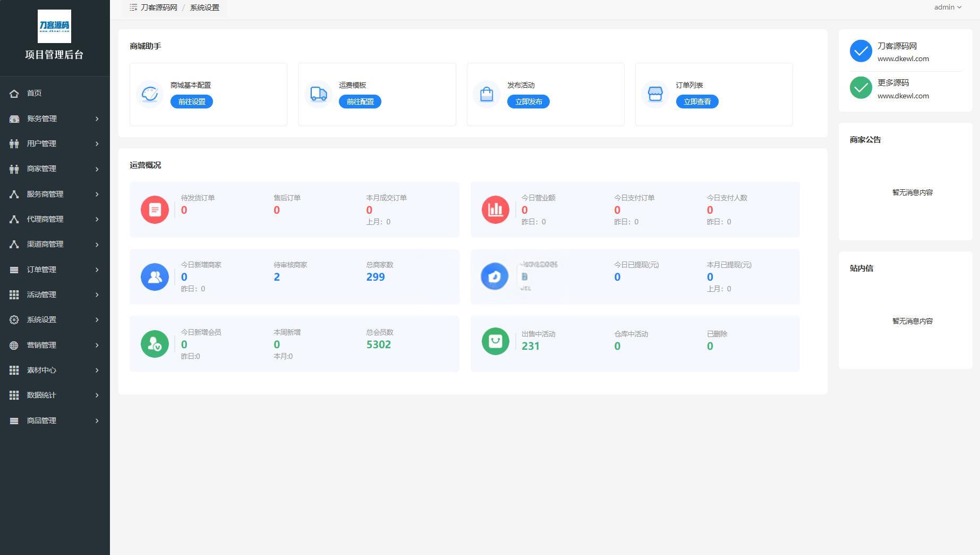Click the blue withdrawal stats icon
The image size is (980, 555).
click(495, 276)
